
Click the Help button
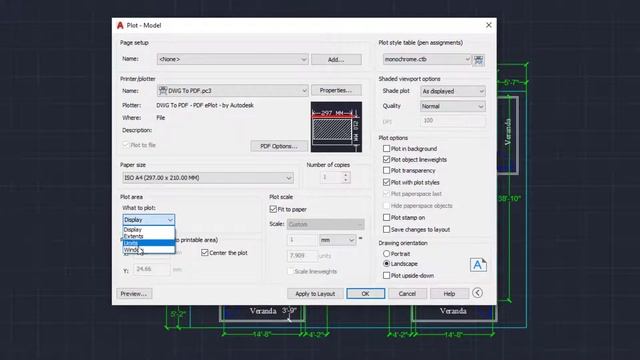[x=449, y=293]
